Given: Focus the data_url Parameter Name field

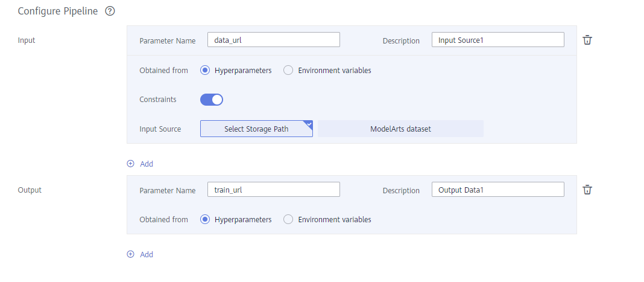Looking at the screenshot, I should pyautogui.click(x=273, y=40).
